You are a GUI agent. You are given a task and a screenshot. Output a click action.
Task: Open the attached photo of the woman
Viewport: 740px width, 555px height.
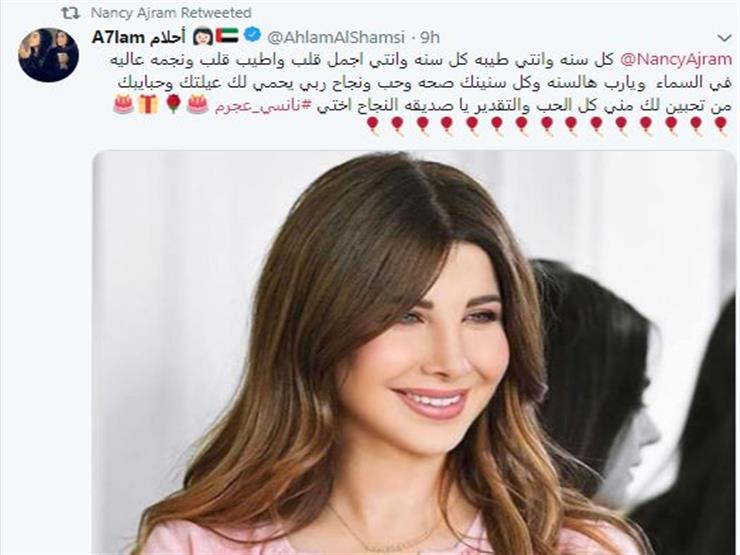click(414, 353)
